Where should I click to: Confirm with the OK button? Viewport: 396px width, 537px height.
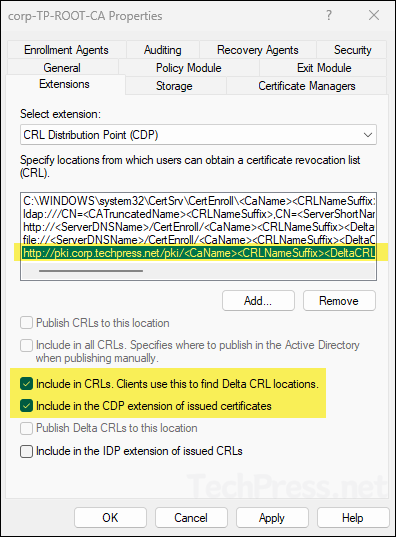(x=110, y=517)
